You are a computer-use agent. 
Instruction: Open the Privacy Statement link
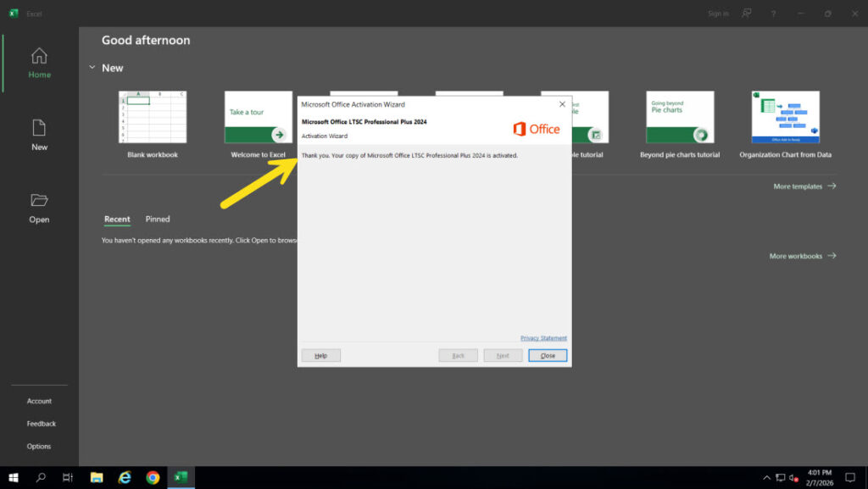(543, 338)
